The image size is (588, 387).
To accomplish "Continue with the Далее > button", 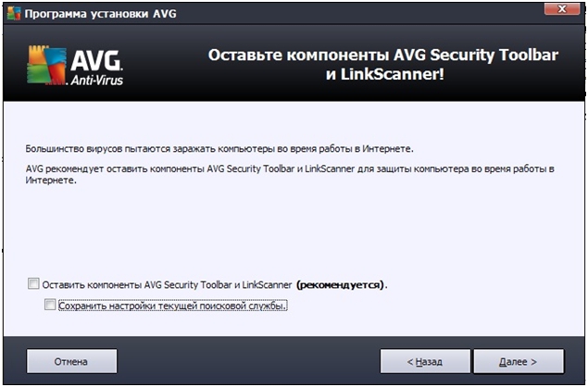I will (519, 361).
